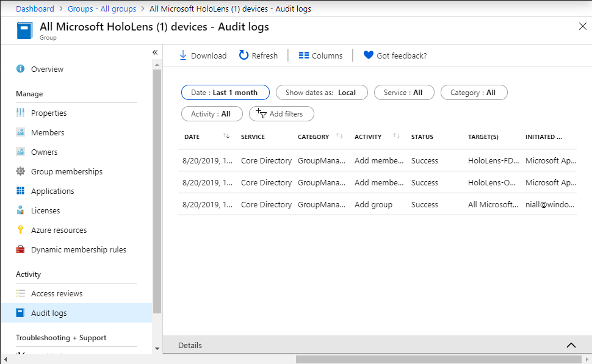Go to Members in the sidebar
This screenshot has width=592, height=364.
(76, 132)
